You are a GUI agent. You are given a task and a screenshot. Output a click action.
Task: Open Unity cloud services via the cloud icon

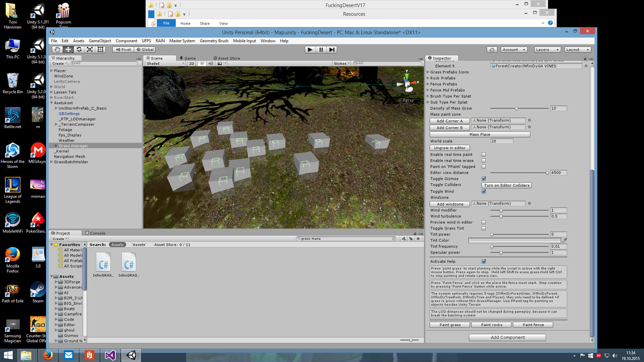pos(492,49)
